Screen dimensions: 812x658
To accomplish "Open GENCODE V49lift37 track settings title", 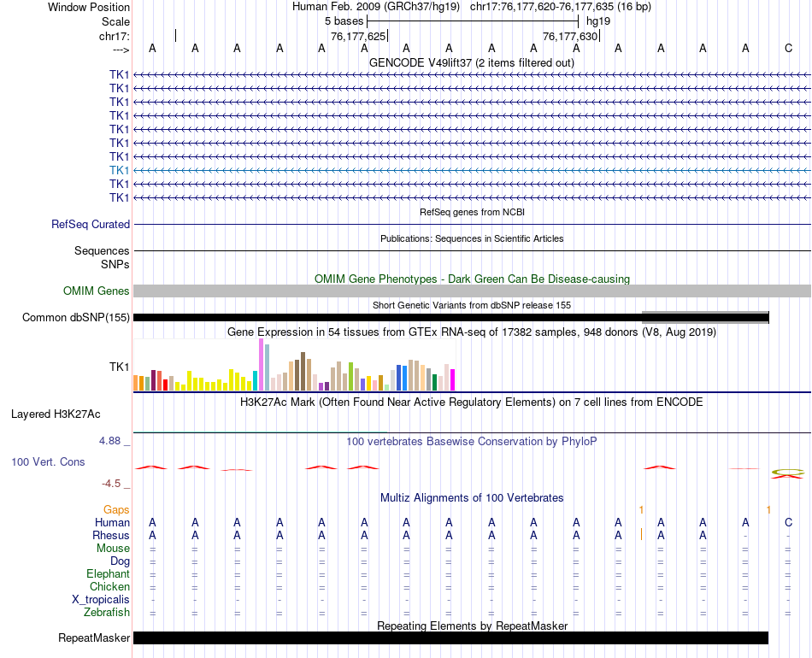I will 472,62.
